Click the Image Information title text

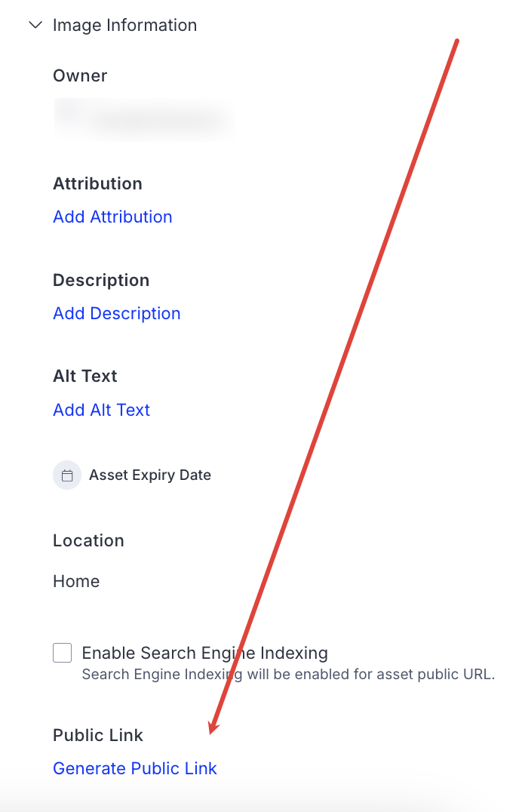click(124, 25)
